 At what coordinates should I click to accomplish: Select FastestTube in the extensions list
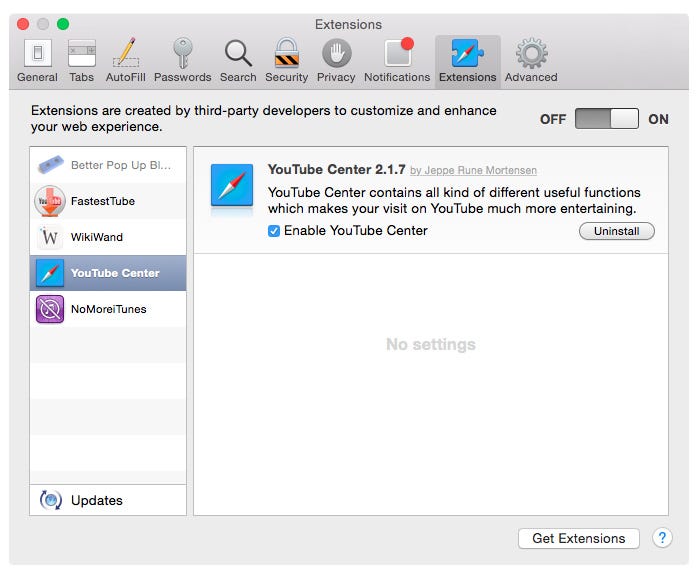tap(108, 201)
